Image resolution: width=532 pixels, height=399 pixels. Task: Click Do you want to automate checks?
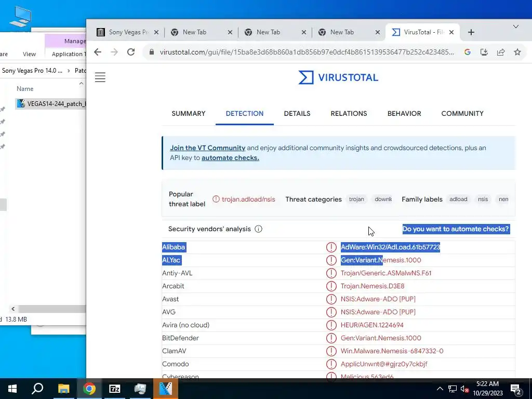pyautogui.click(x=456, y=229)
